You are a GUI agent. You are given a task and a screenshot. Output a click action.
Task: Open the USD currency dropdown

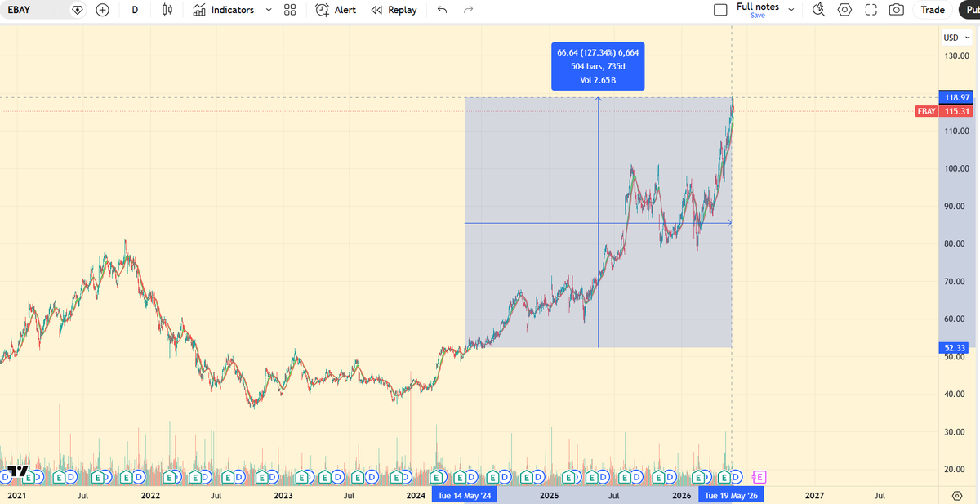955,38
